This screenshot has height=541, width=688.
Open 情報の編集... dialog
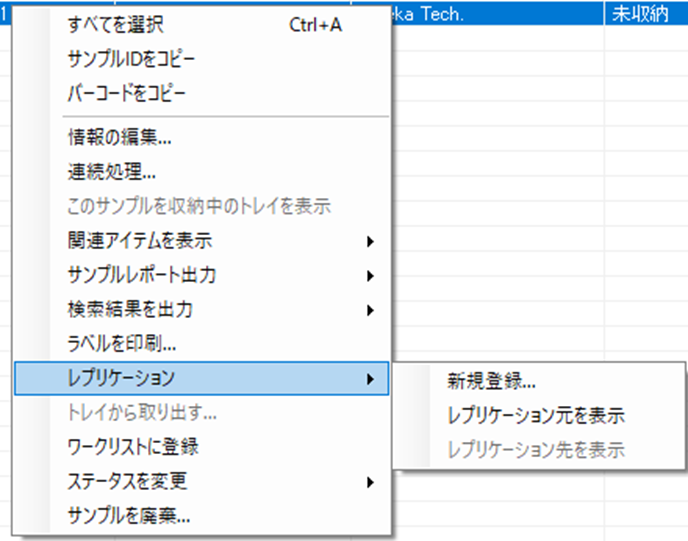(x=120, y=138)
